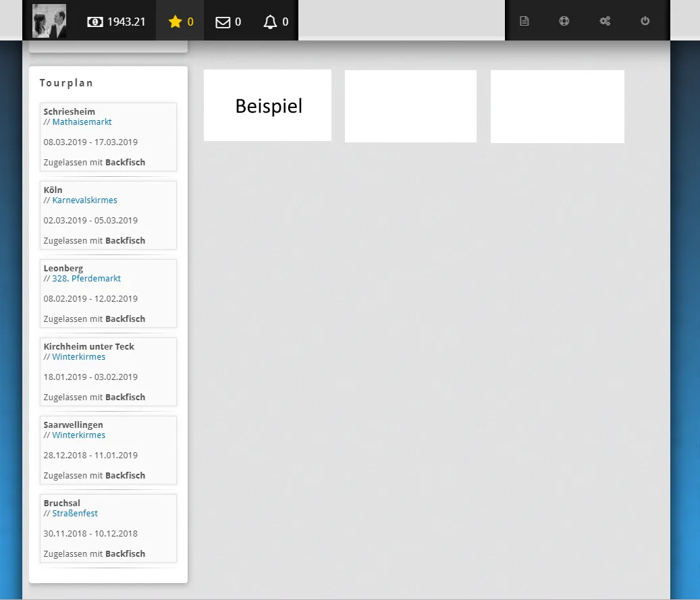Open the envelope messages inbox
Screen dimensions: 700x600
pyautogui.click(x=223, y=22)
